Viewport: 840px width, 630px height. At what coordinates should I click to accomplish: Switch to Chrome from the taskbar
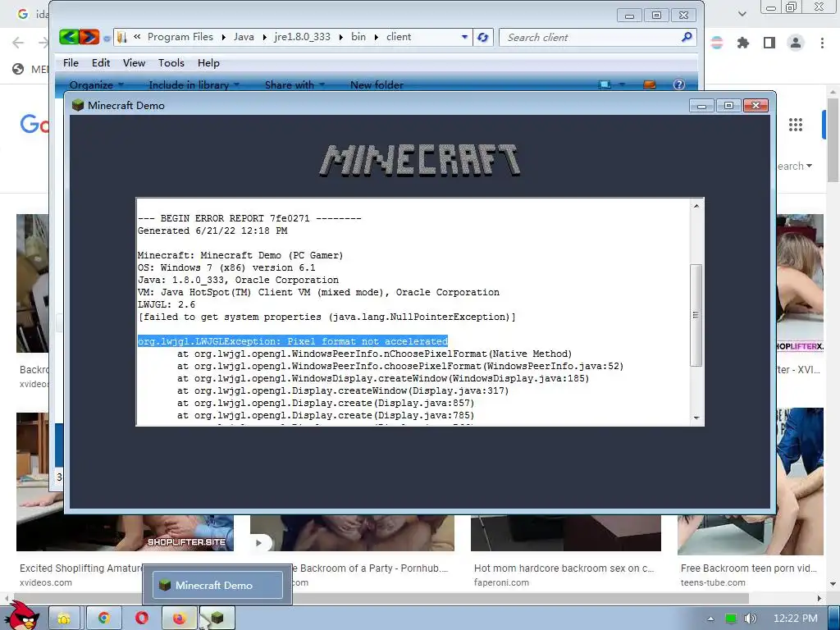104,619
